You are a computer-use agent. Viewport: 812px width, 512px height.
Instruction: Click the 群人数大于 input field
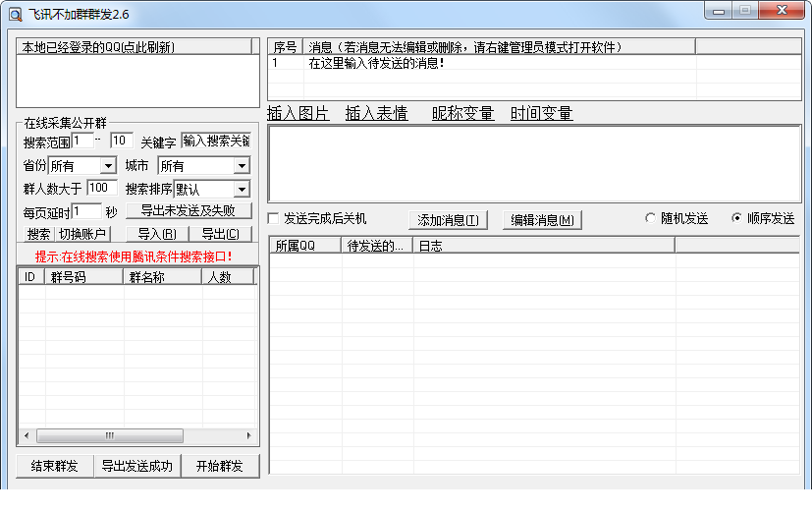102,188
